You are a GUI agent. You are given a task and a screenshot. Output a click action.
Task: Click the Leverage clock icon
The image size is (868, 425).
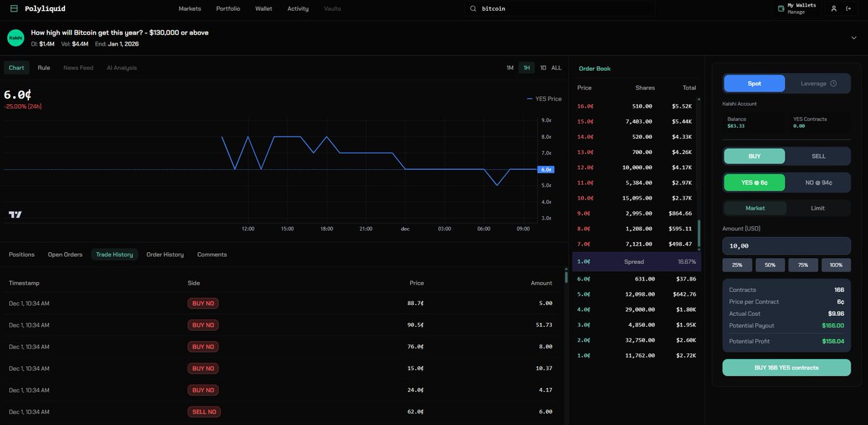coord(833,83)
